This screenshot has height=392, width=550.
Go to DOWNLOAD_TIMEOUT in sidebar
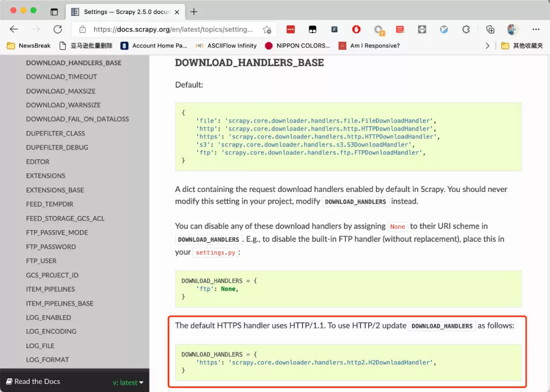point(62,77)
